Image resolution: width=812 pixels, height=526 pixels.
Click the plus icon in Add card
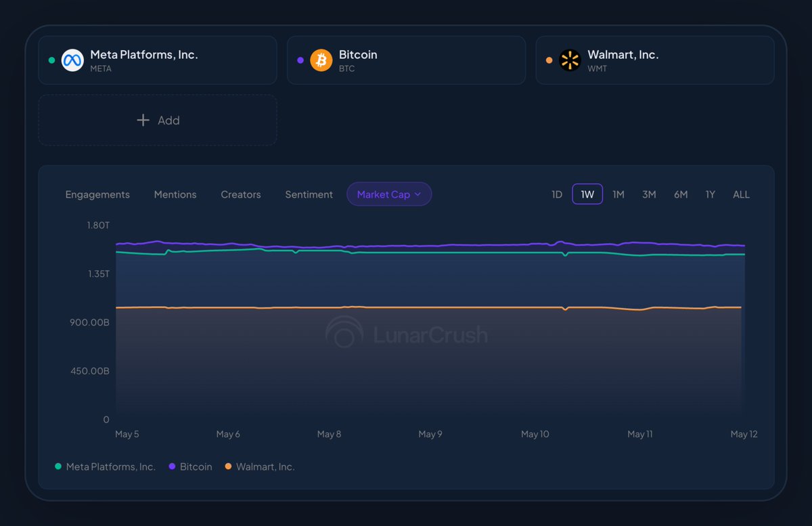click(x=143, y=120)
